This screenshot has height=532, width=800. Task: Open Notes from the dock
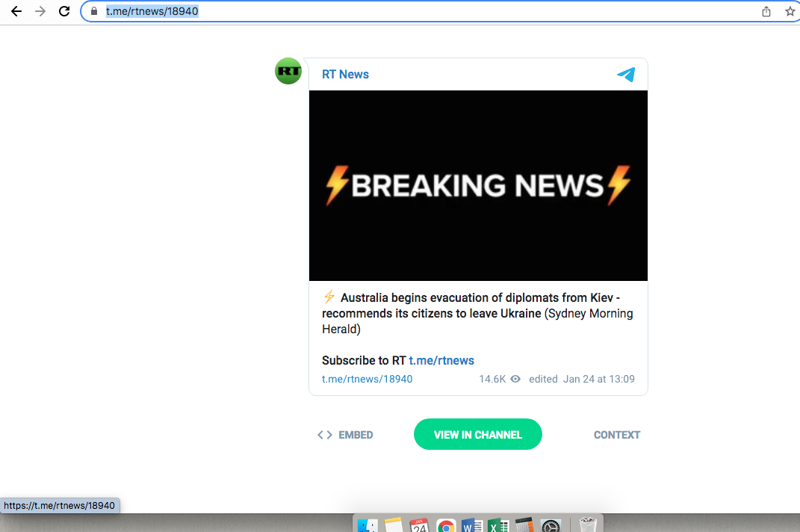[394, 525]
